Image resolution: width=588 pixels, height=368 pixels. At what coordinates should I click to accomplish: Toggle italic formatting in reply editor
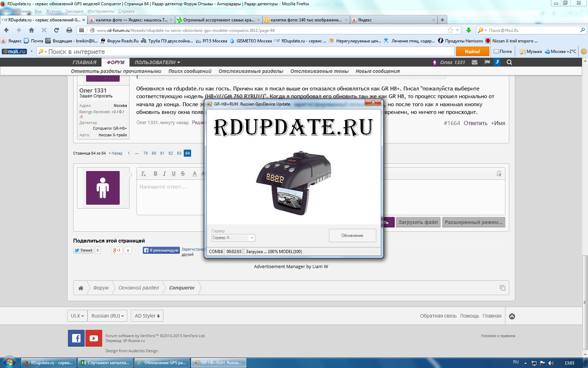pyautogui.click(x=164, y=173)
